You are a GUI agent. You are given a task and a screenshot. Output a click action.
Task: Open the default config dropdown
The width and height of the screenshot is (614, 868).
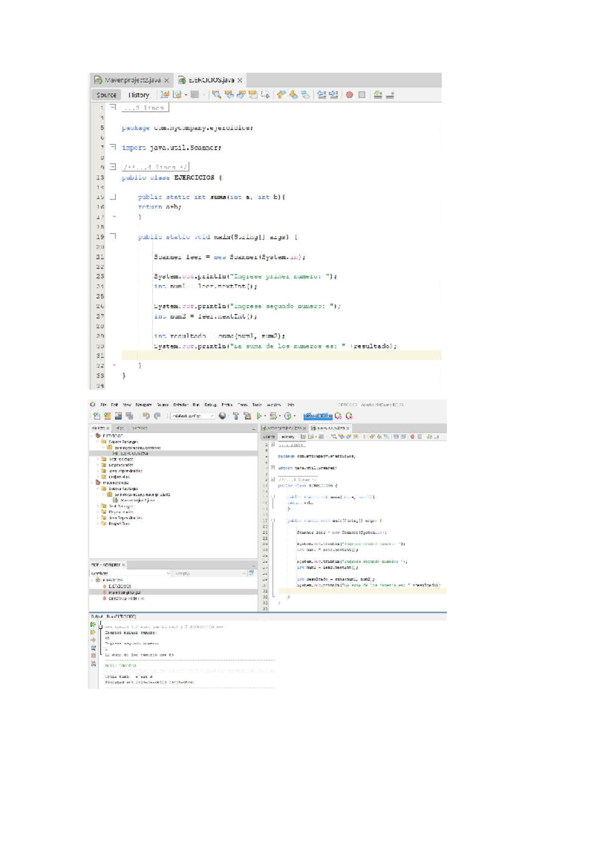pyautogui.click(x=193, y=416)
